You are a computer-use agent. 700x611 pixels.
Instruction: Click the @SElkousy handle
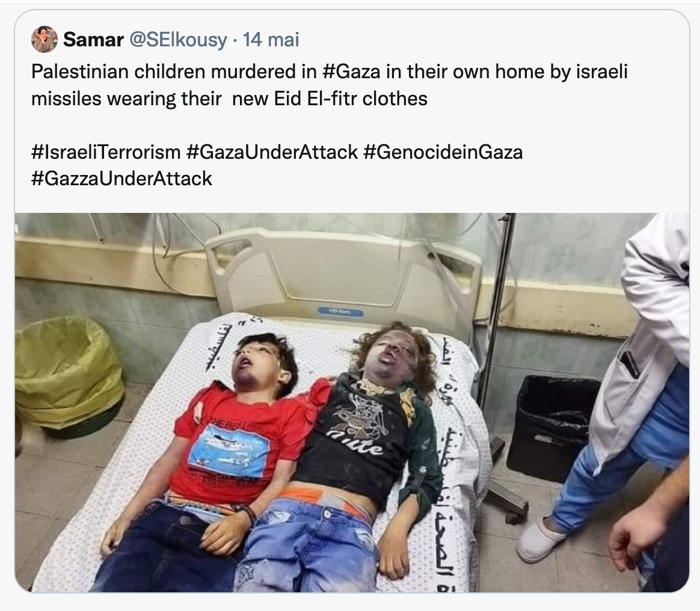(x=178, y=40)
